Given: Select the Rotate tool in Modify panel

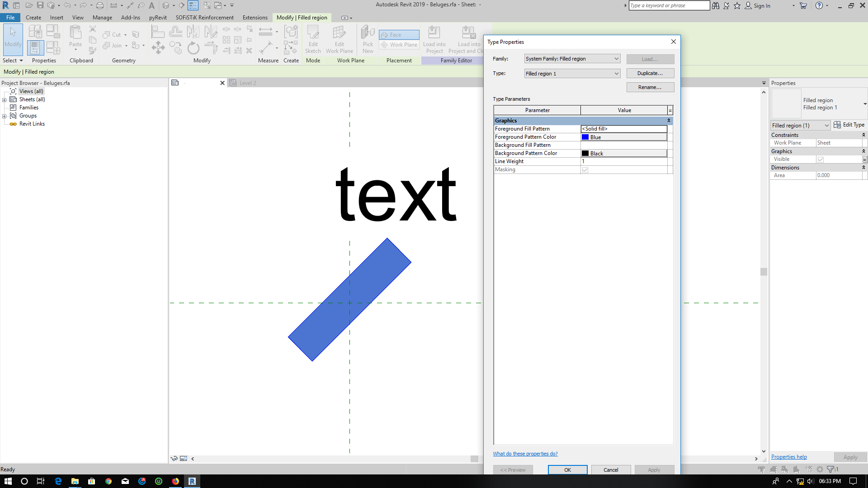Looking at the screenshot, I should [193, 47].
